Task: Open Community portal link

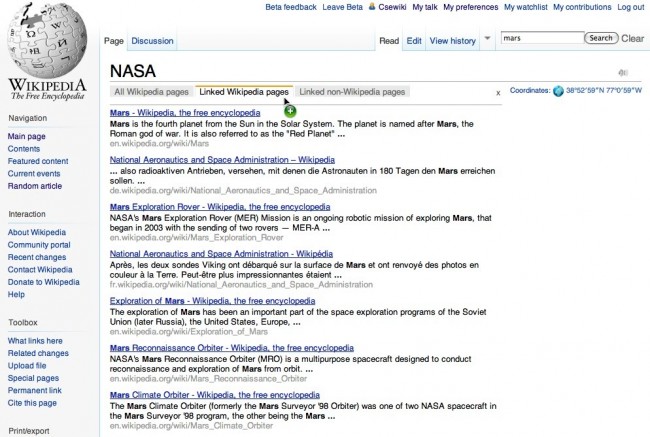Action: [39, 245]
